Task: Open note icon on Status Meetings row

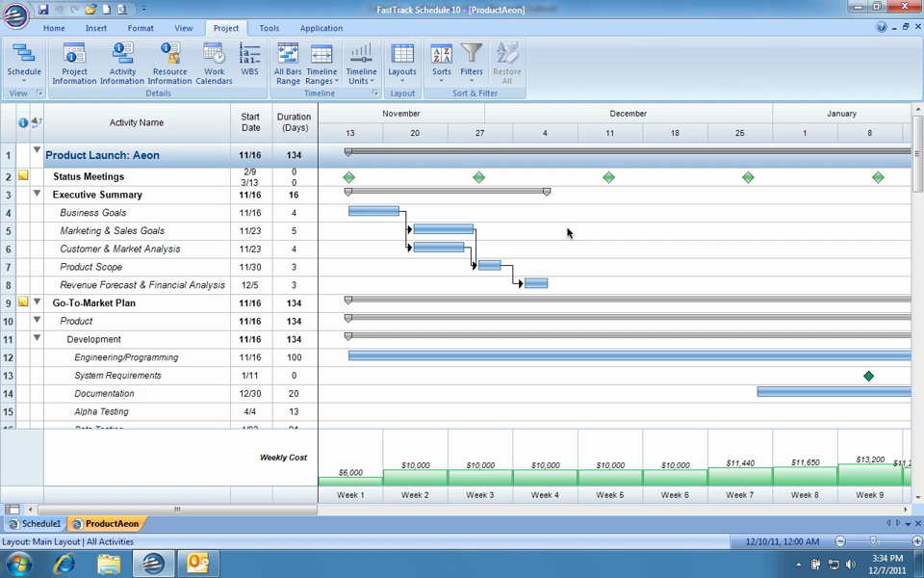Action: click(22, 175)
